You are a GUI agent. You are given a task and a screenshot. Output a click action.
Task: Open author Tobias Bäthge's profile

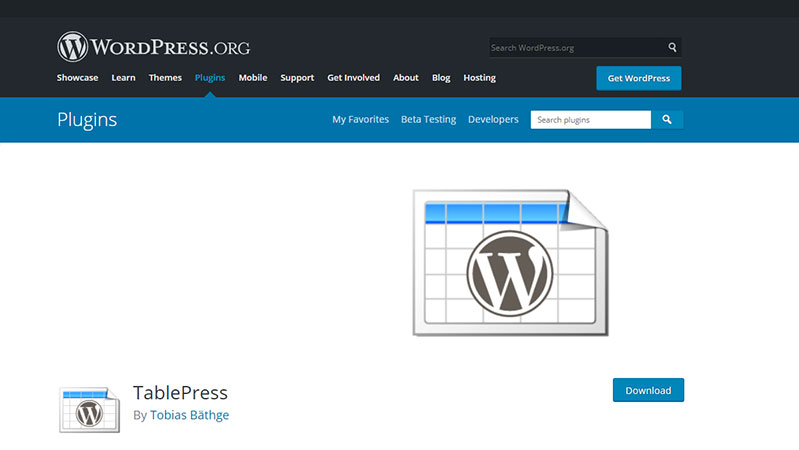point(190,415)
